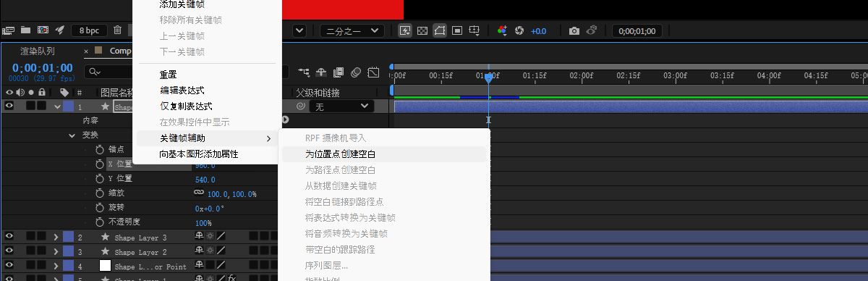Click the 内容 contents row

(90, 121)
